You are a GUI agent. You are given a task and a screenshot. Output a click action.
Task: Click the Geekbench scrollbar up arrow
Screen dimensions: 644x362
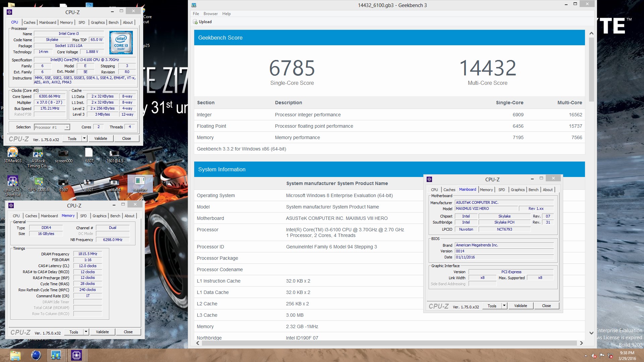[x=591, y=34]
